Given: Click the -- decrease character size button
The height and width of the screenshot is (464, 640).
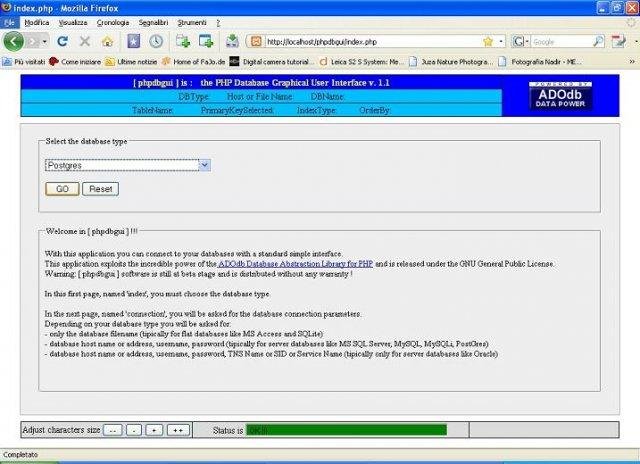Looking at the screenshot, I should [113, 430].
